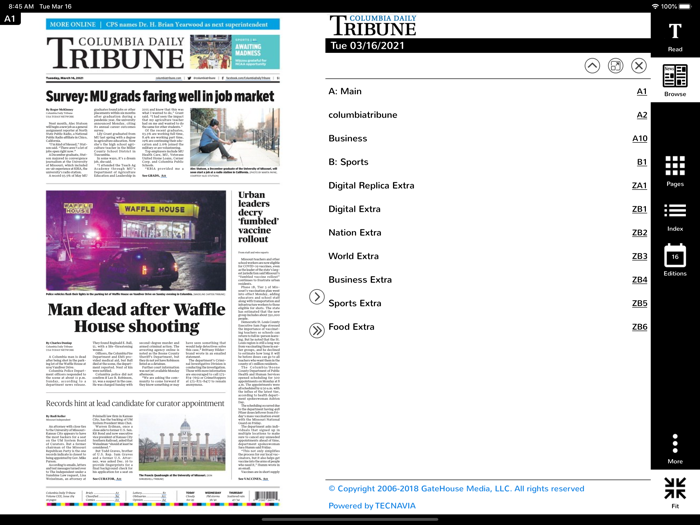
Task: Open Man dead after Waffle House headline
Action: point(137,318)
